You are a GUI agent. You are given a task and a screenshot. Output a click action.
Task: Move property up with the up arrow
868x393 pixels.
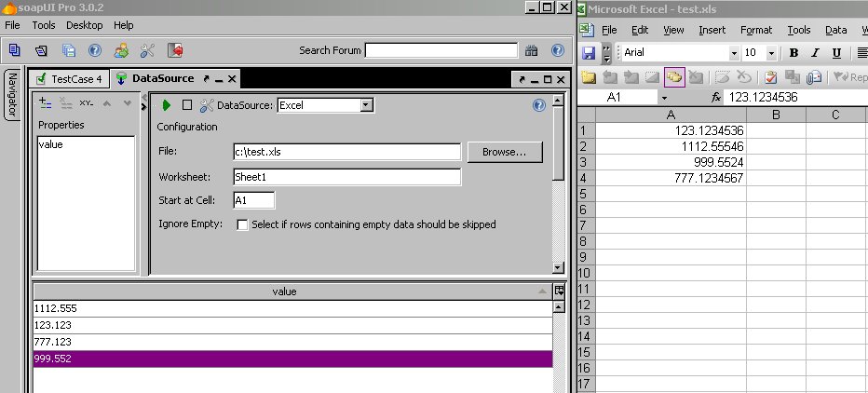[x=107, y=103]
